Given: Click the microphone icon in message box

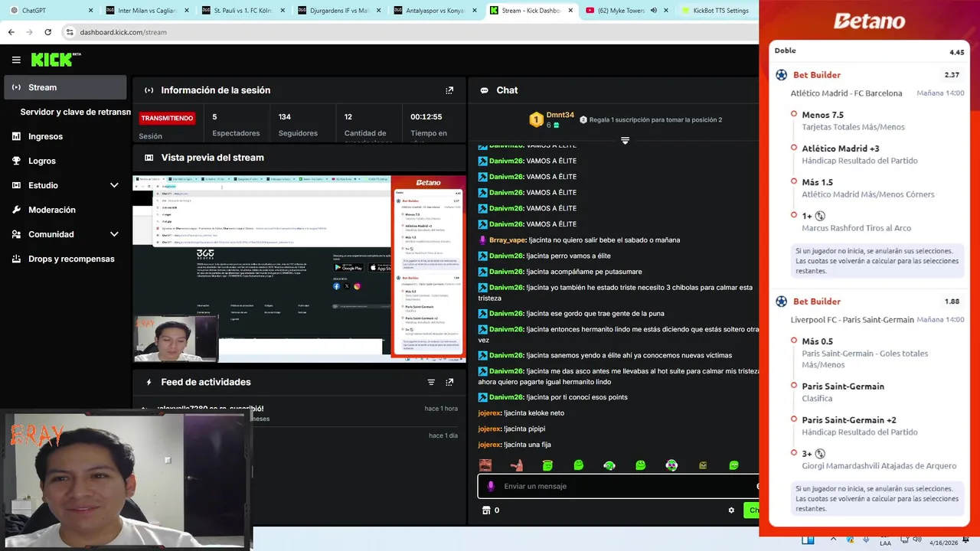Looking at the screenshot, I should pyautogui.click(x=491, y=486).
